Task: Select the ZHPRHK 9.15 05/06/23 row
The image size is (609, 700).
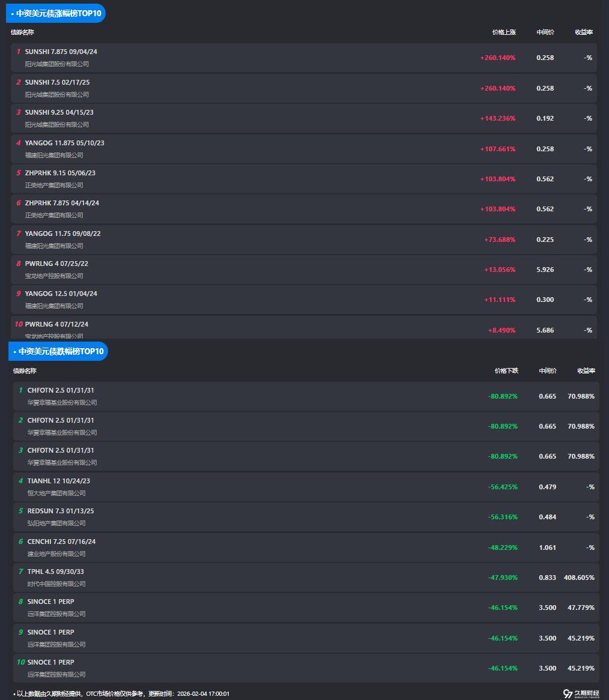Action: click(60, 173)
